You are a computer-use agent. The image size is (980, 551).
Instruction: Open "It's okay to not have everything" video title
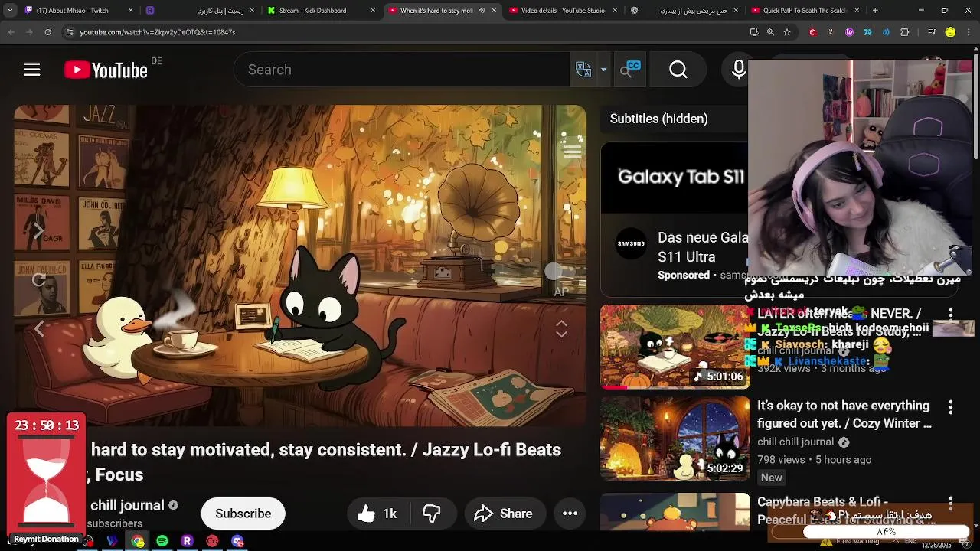pyautogui.click(x=844, y=414)
